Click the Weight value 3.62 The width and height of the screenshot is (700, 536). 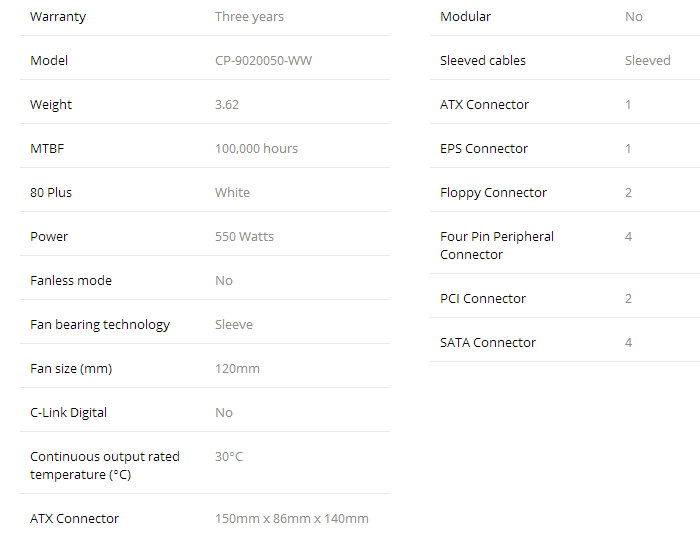(x=227, y=105)
